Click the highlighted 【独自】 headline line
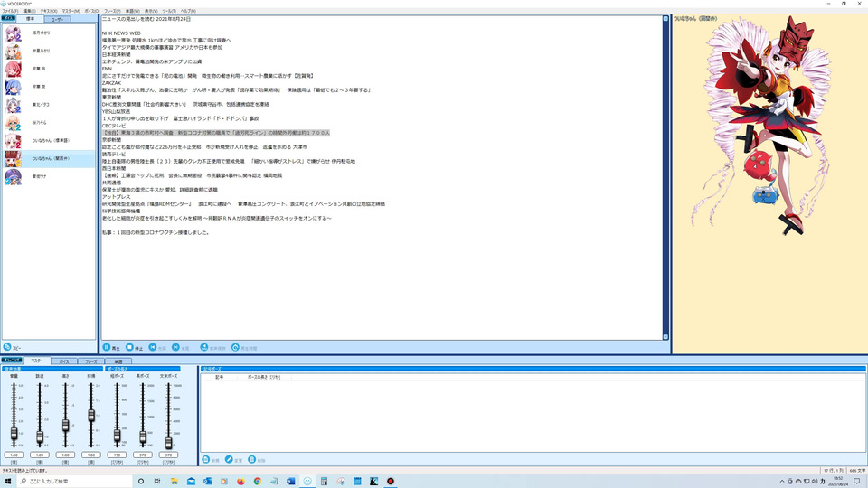The height and width of the screenshot is (488, 868). click(x=216, y=133)
